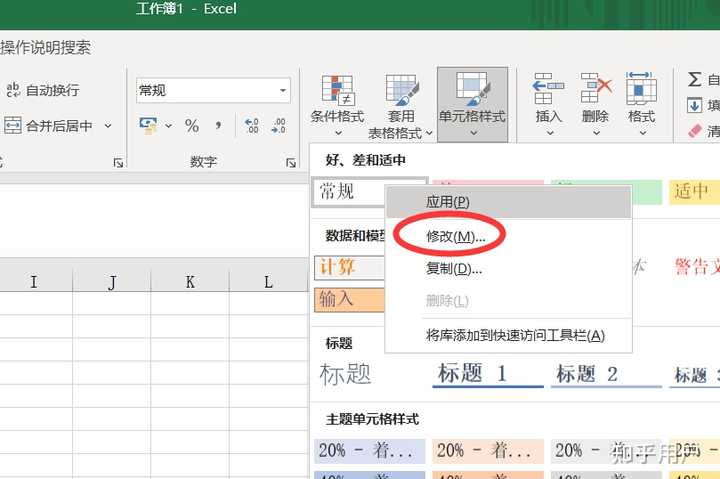Click the Insert (插入) cells icon

tap(549, 89)
